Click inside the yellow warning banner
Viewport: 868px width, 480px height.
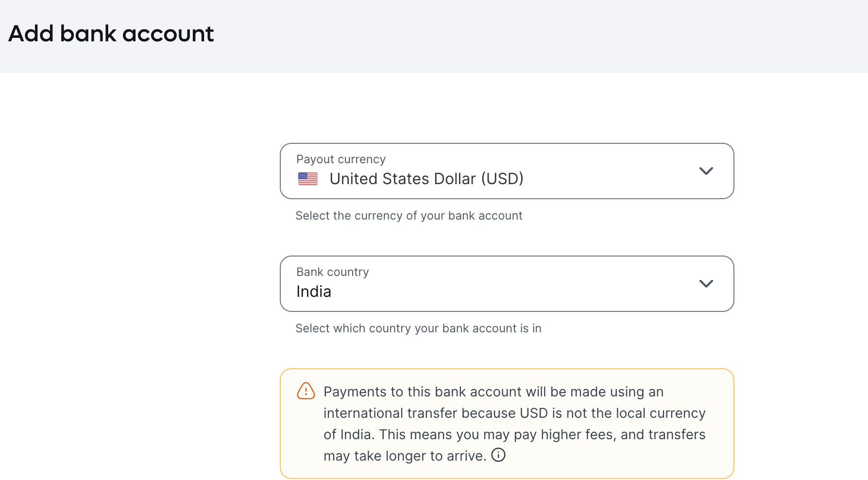(x=507, y=423)
